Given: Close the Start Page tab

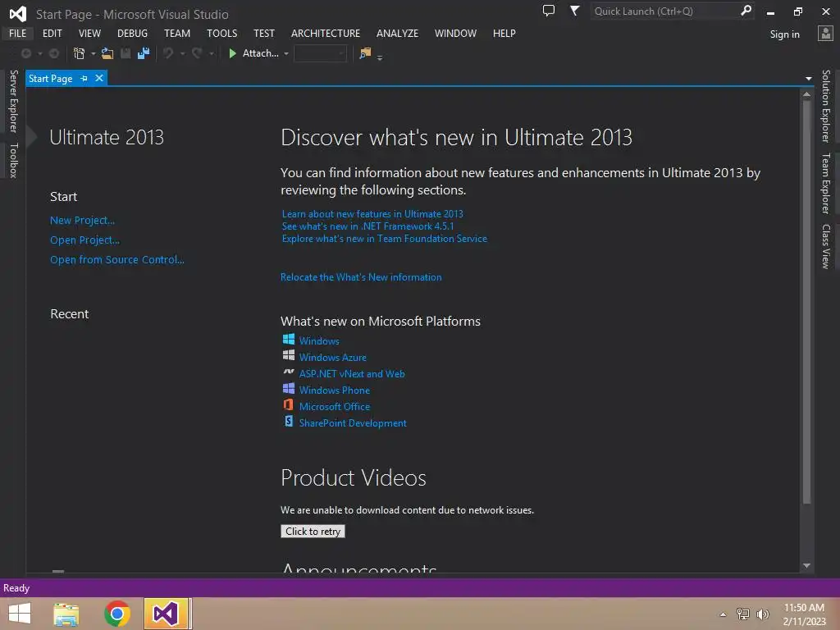Looking at the screenshot, I should (99, 78).
